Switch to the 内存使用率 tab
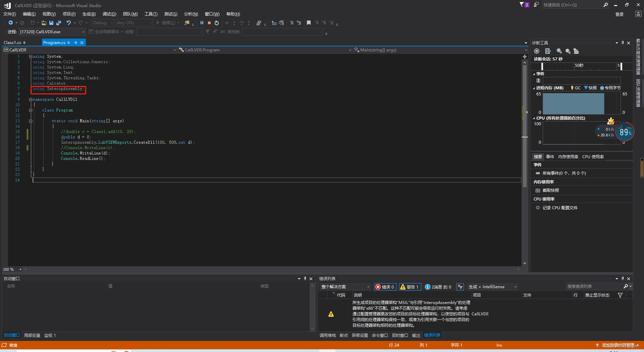The image size is (644, 352). pos(568,157)
